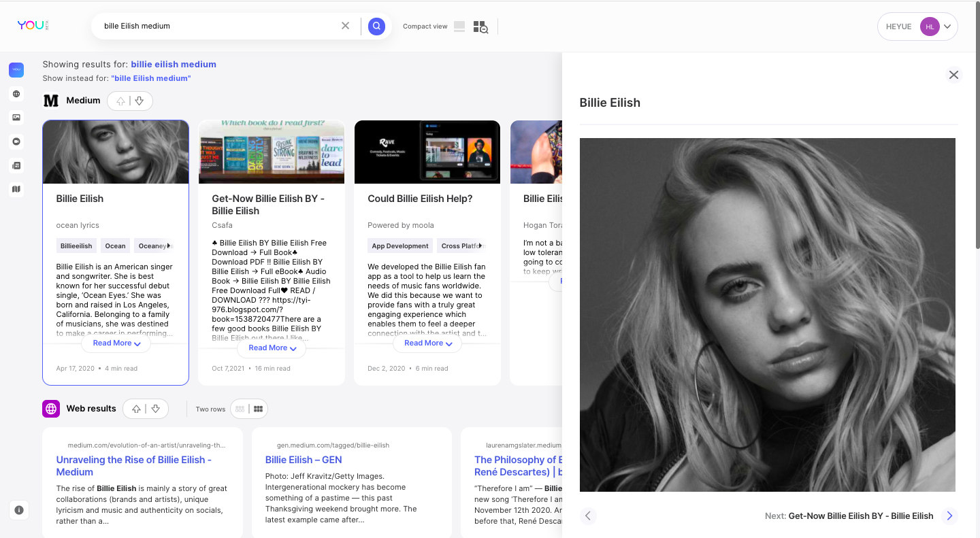Click the Billieeilish tag

76,246
